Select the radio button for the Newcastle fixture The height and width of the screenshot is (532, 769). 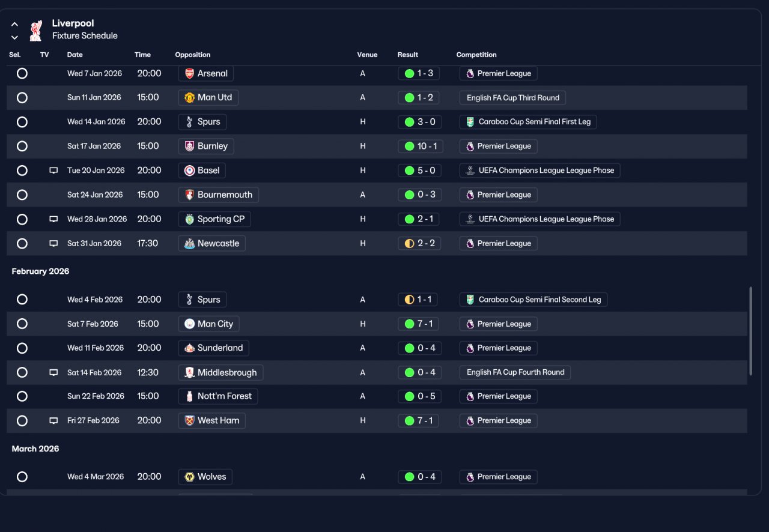[22, 244]
